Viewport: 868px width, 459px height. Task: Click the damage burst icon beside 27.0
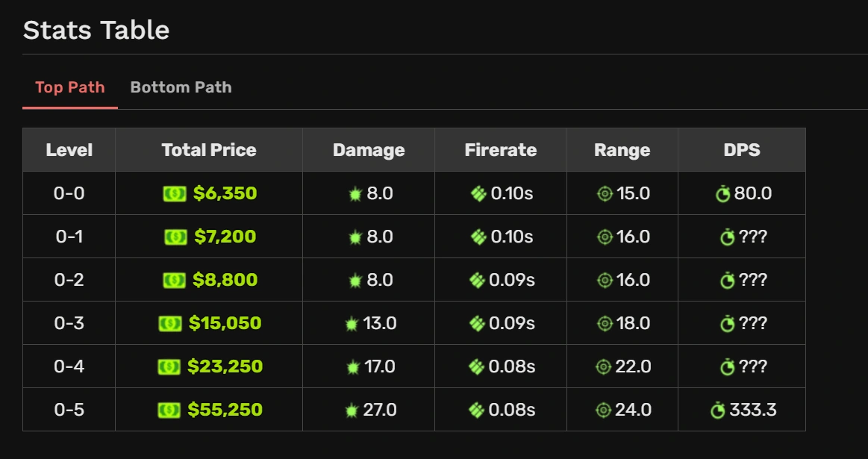[352, 410]
